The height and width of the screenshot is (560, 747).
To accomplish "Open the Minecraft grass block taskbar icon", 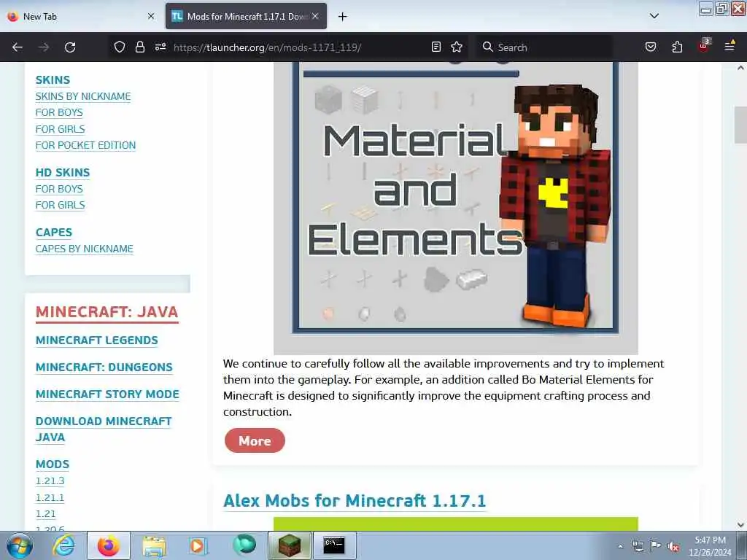I will 289,545.
